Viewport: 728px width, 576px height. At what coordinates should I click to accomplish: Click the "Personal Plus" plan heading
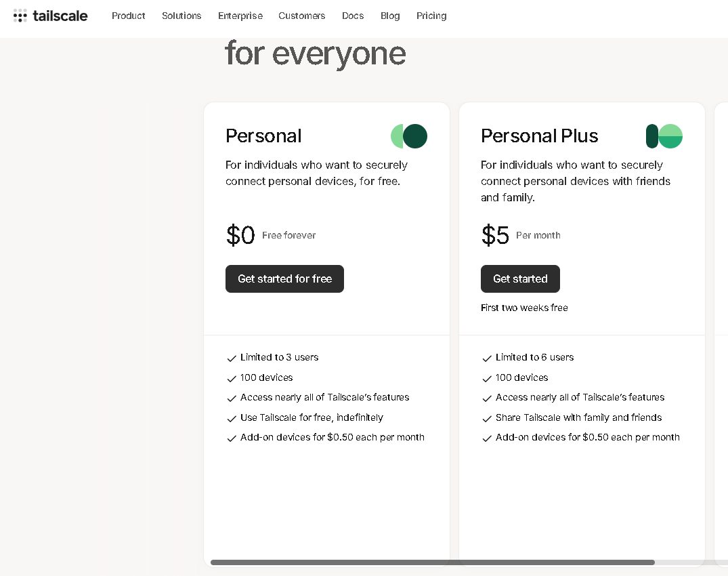click(540, 136)
